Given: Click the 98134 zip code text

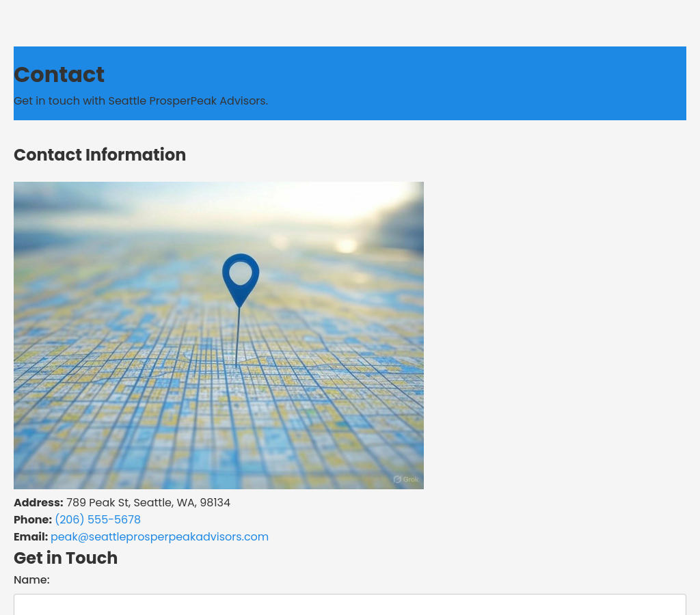Looking at the screenshot, I should coord(215,503).
